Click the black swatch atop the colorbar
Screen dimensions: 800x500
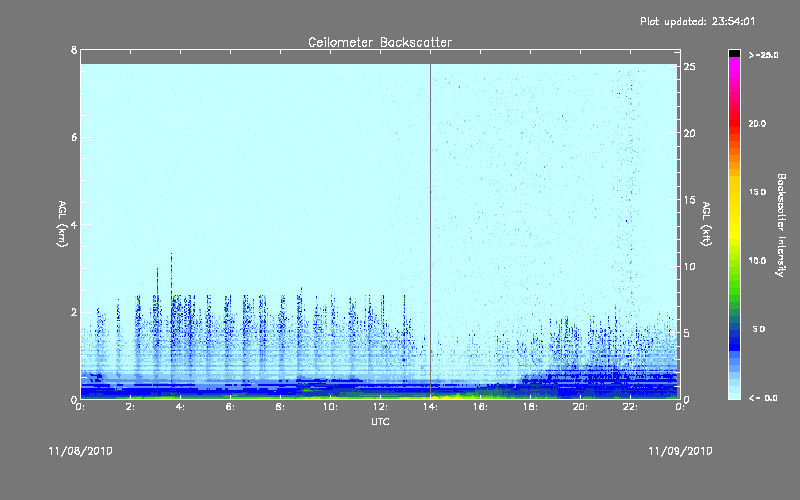coord(734,53)
